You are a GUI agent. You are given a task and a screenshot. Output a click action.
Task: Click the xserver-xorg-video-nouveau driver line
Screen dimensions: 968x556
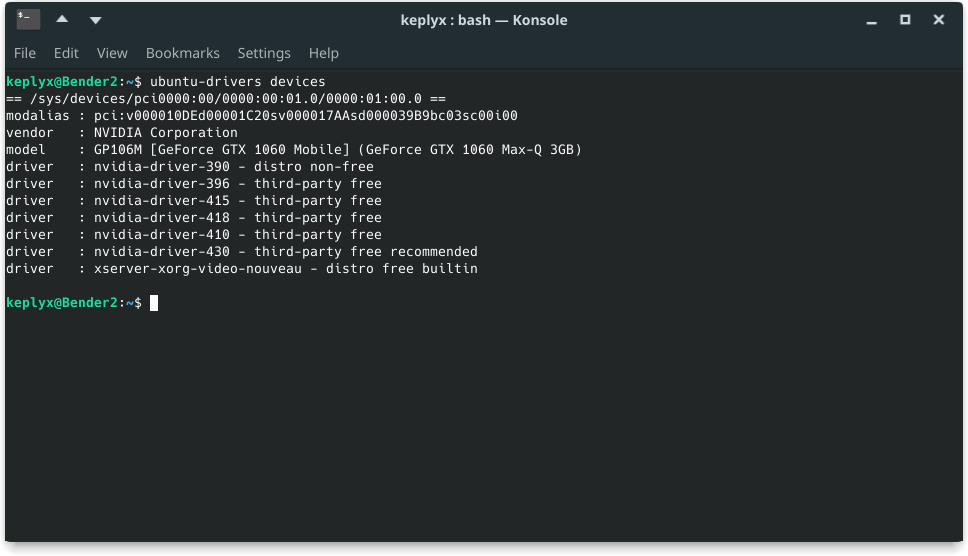point(285,269)
